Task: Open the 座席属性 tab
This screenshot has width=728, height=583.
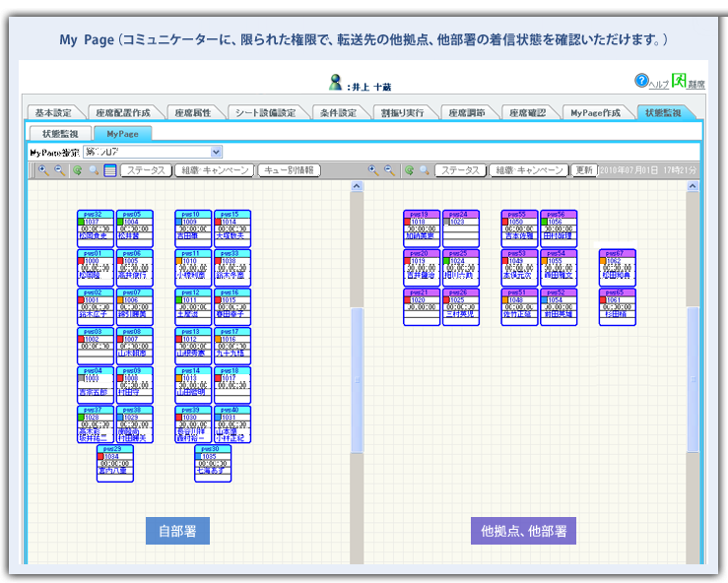Action: (193, 113)
